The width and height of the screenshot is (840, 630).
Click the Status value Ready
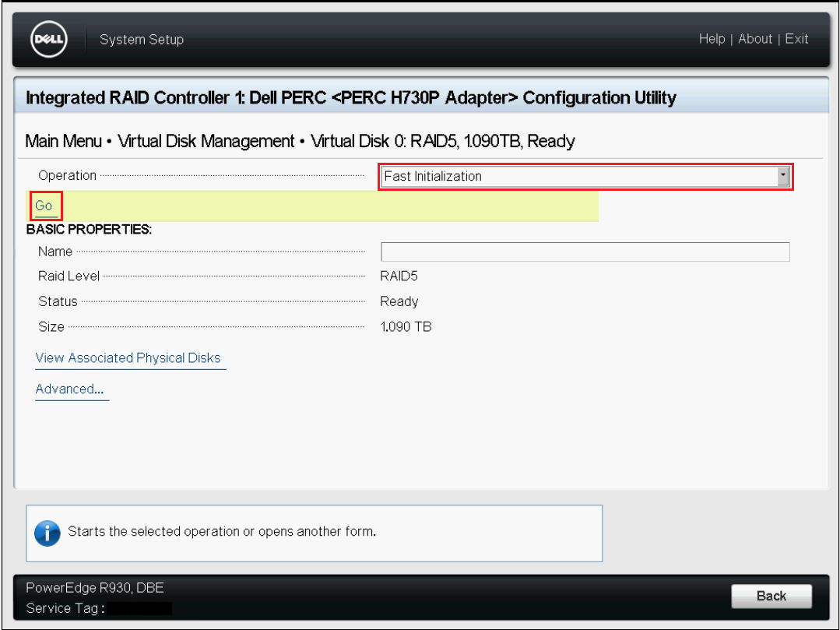[399, 301]
